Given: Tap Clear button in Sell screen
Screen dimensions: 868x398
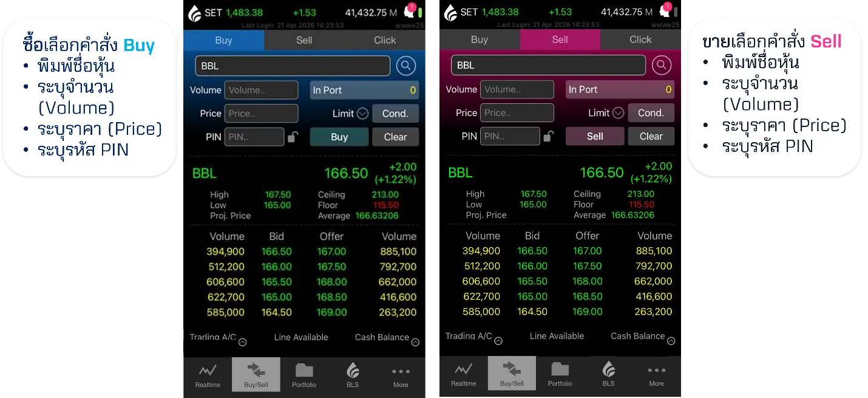Looking at the screenshot, I should pyautogui.click(x=651, y=136).
